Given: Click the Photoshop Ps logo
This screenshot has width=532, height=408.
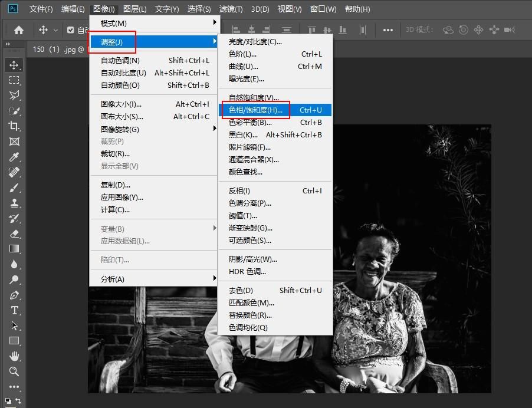Looking at the screenshot, I should pyautogui.click(x=13, y=8).
